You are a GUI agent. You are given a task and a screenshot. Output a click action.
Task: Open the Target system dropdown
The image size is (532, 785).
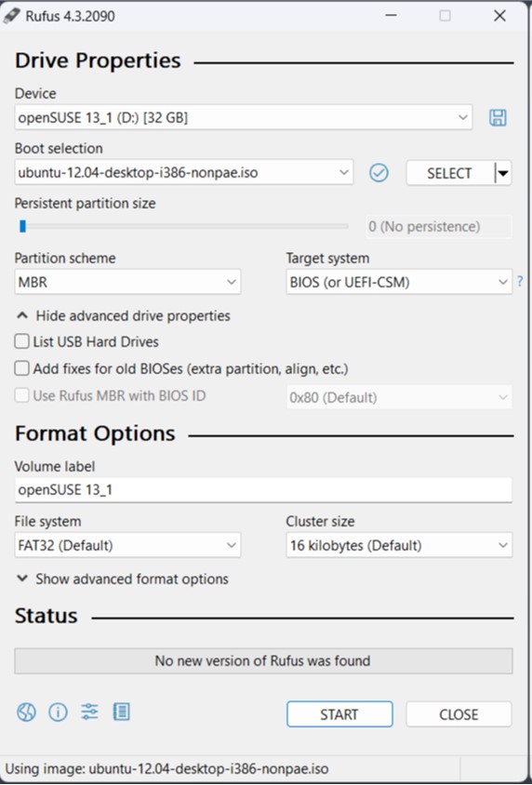point(399,282)
